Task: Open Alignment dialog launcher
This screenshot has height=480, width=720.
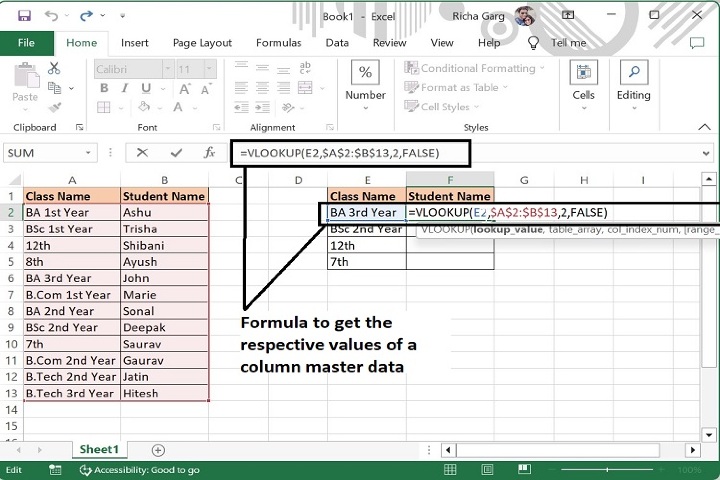Action: tap(329, 127)
